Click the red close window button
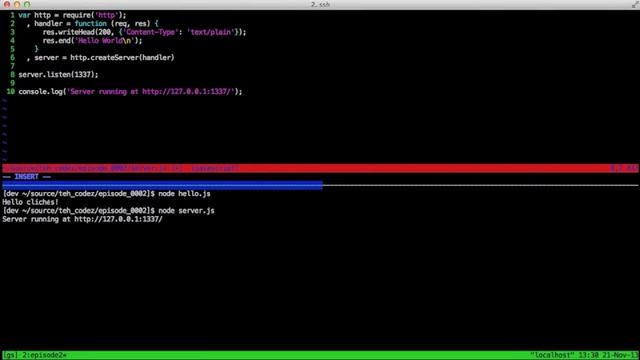640x360 pixels. (x=7, y=4)
